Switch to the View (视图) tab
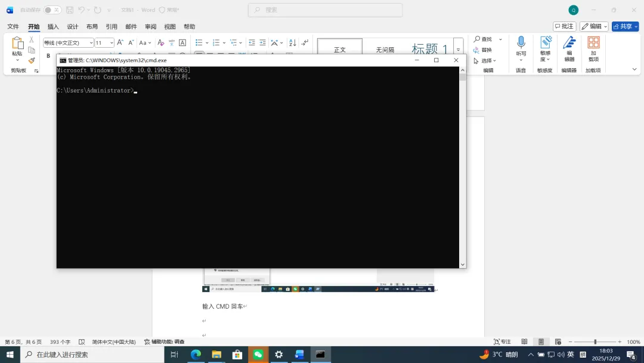 click(169, 27)
